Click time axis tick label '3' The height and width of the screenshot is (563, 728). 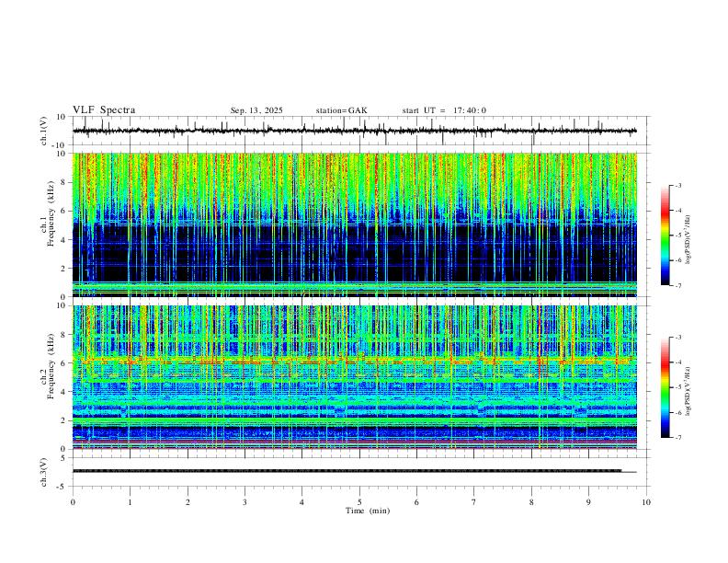point(245,502)
